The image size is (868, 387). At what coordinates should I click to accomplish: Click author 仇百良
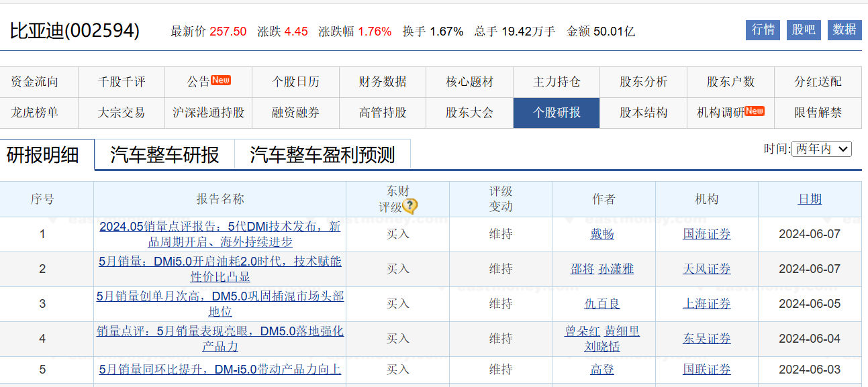pos(602,304)
